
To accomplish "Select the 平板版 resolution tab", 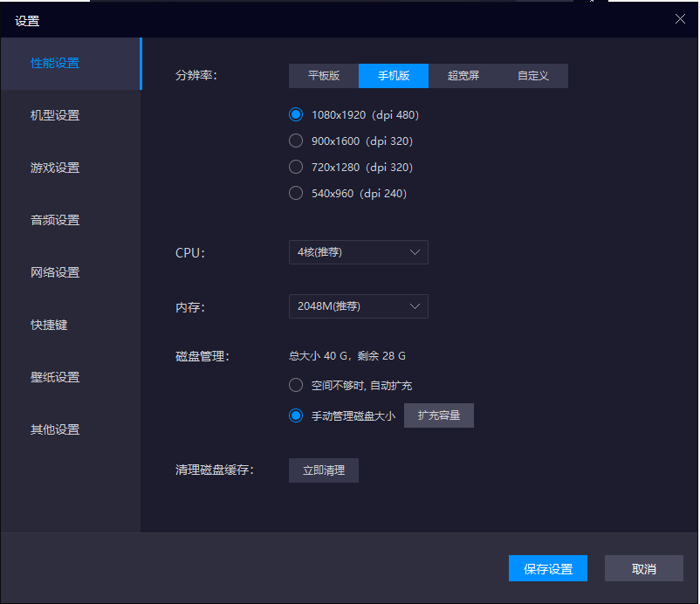I will (x=324, y=76).
